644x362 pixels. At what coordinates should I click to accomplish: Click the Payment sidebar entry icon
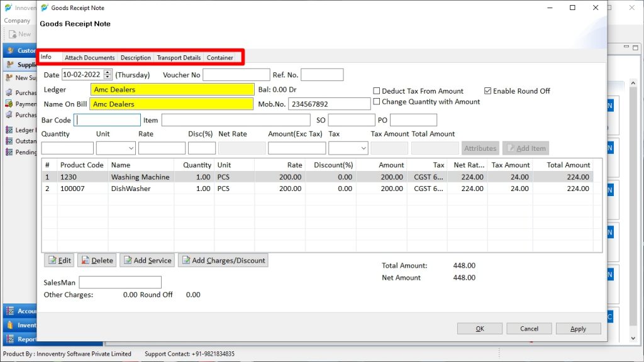coord(9,104)
